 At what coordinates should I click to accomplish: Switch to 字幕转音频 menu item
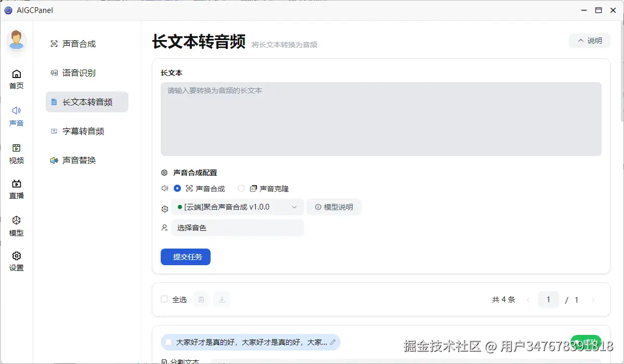[83, 131]
